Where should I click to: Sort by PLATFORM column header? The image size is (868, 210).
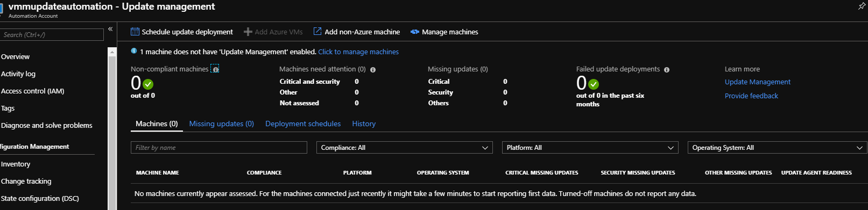click(x=357, y=173)
